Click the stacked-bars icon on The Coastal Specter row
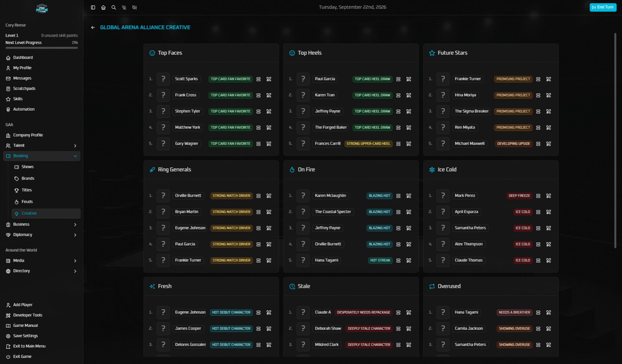622x364 pixels. coord(398,212)
